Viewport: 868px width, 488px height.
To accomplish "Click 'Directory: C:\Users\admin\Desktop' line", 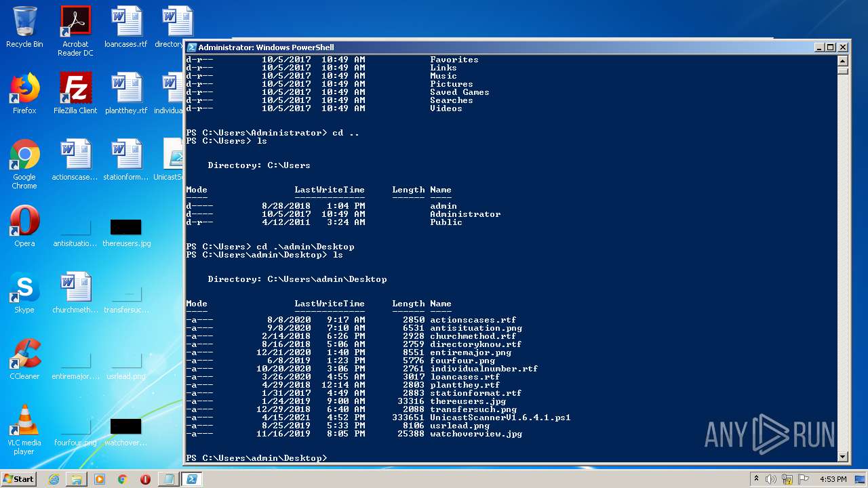I will pos(297,279).
